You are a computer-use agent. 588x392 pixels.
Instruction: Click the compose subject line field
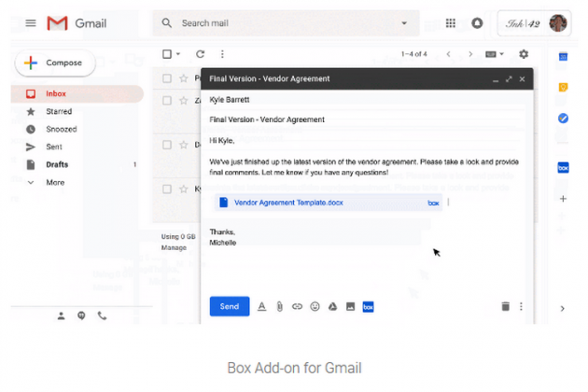point(367,119)
